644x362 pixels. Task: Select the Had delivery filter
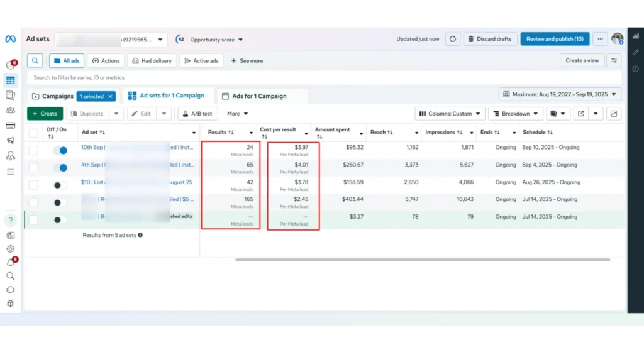[x=152, y=61]
